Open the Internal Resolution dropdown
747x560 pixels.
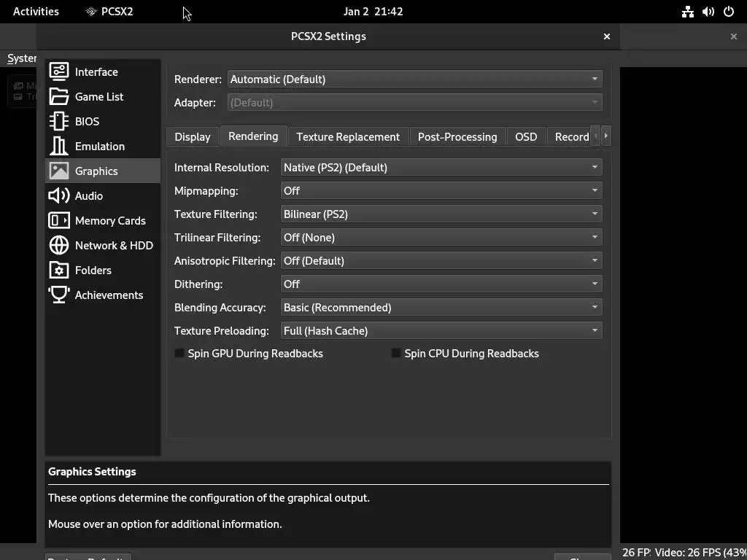pyautogui.click(x=441, y=167)
